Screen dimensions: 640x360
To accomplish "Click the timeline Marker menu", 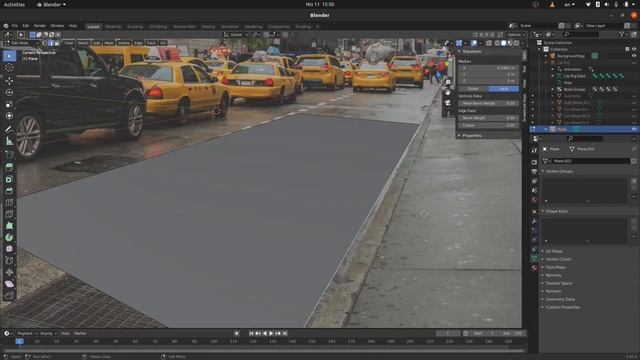I will click(80, 333).
